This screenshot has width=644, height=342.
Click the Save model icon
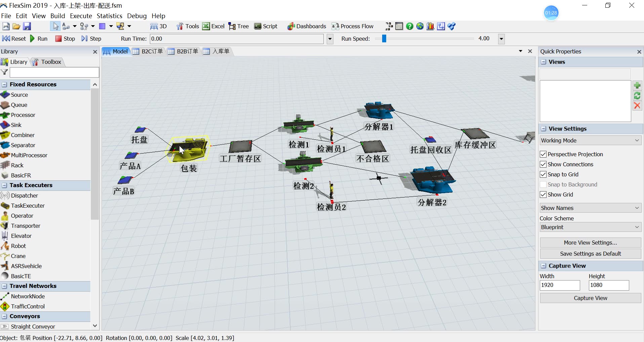coord(27,26)
